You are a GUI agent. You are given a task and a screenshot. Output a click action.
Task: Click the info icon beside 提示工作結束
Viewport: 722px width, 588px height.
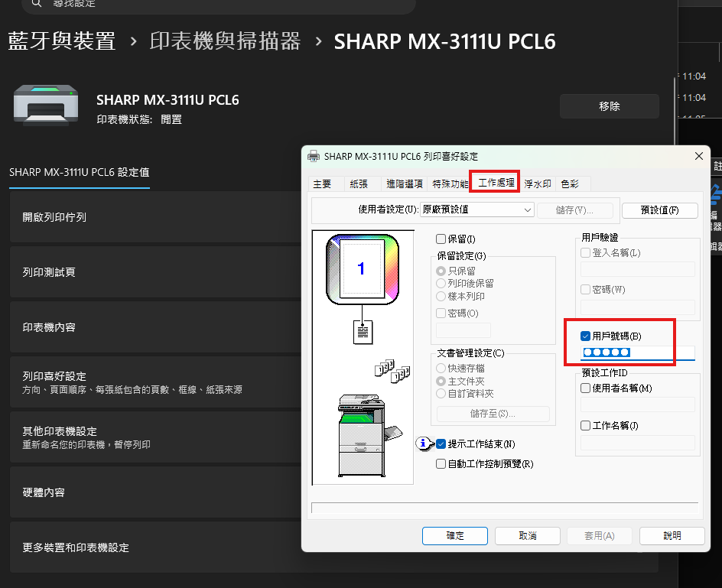coord(423,443)
